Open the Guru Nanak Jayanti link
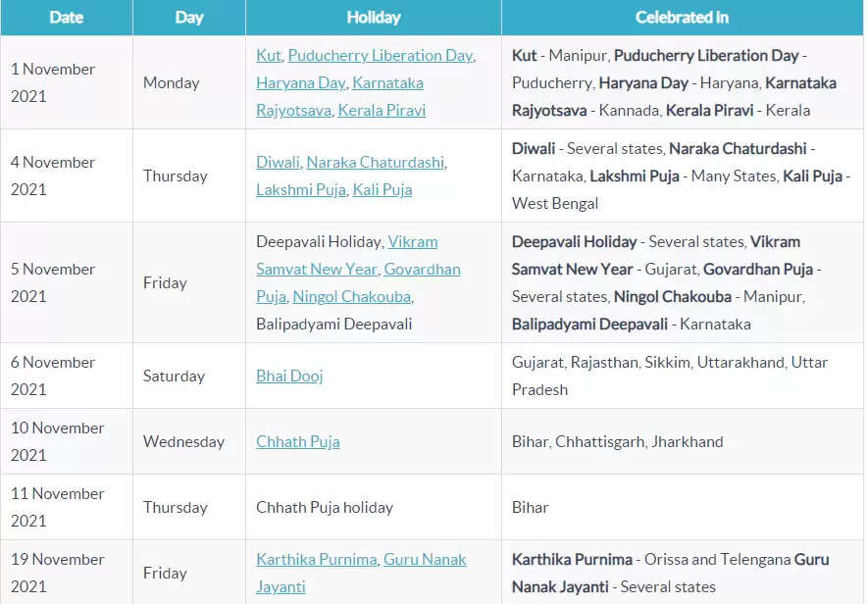Screen dimensions: 868x604 (x=361, y=573)
